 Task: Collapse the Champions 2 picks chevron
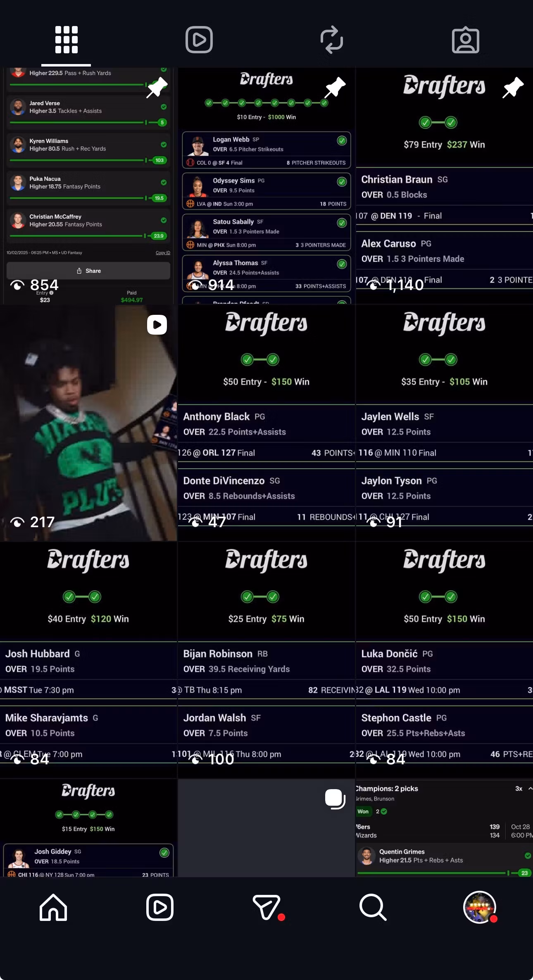coord(530,789)
